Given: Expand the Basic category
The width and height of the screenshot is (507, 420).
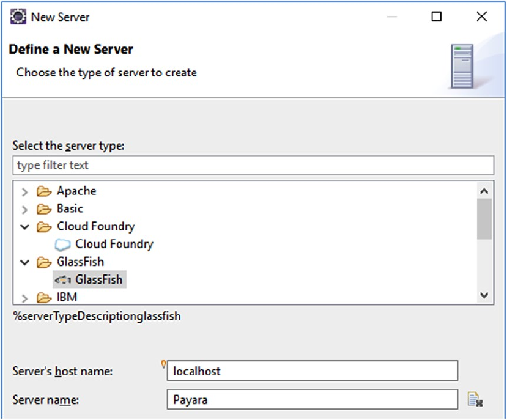Looking at the screenshot, I should [x=24, y=210].
